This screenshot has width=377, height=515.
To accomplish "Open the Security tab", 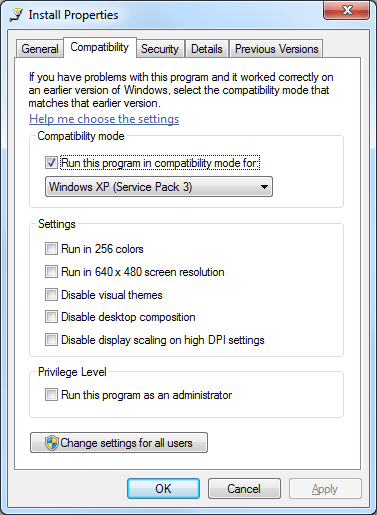I will 160,49.
